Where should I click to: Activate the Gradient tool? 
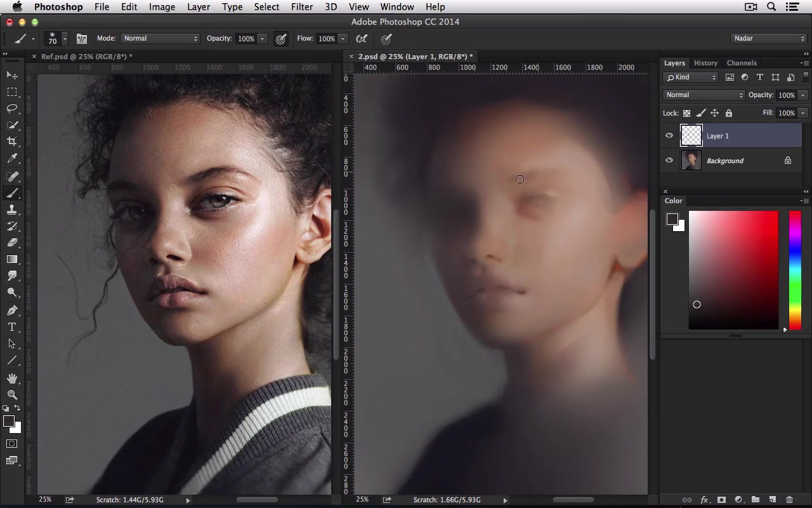tap(13, 259)
